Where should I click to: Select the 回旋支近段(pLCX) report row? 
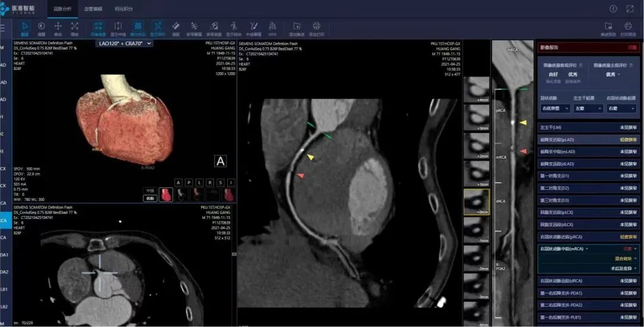click(x=589, y=212)
